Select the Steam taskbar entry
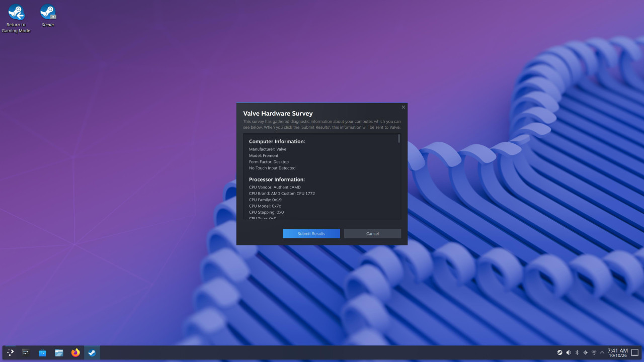The image size is (644, 362). 92,352
